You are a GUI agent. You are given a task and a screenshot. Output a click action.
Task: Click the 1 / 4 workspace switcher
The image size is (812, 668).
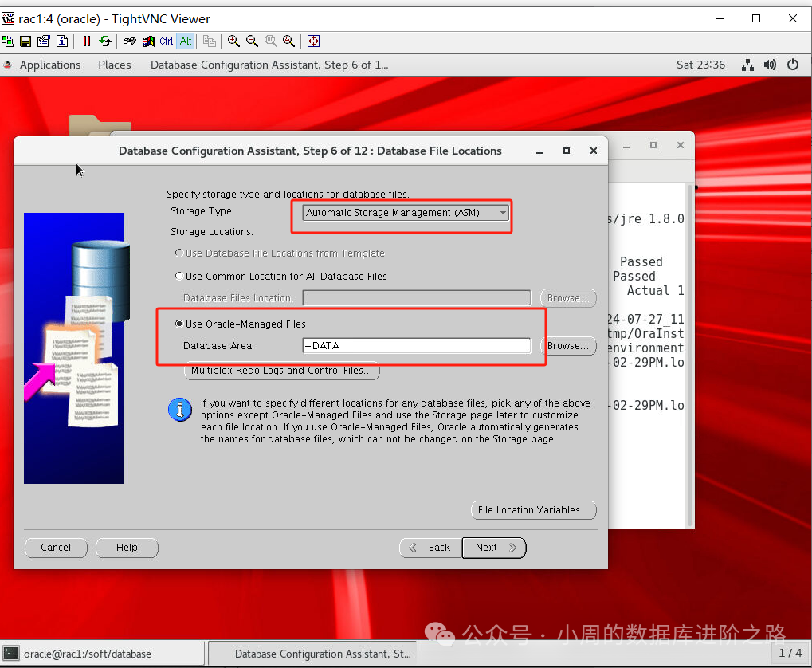[790, 653]
